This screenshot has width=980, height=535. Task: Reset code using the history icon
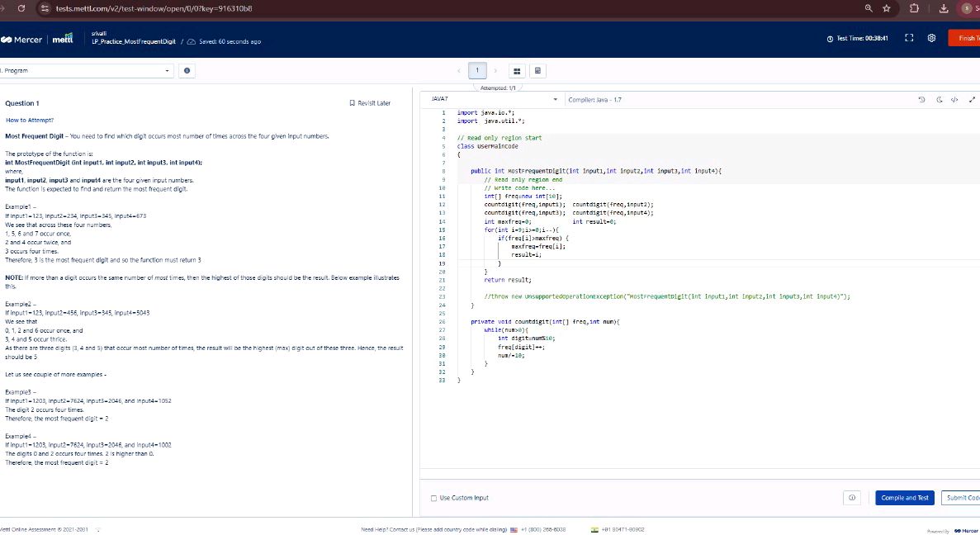coord(921,100)
